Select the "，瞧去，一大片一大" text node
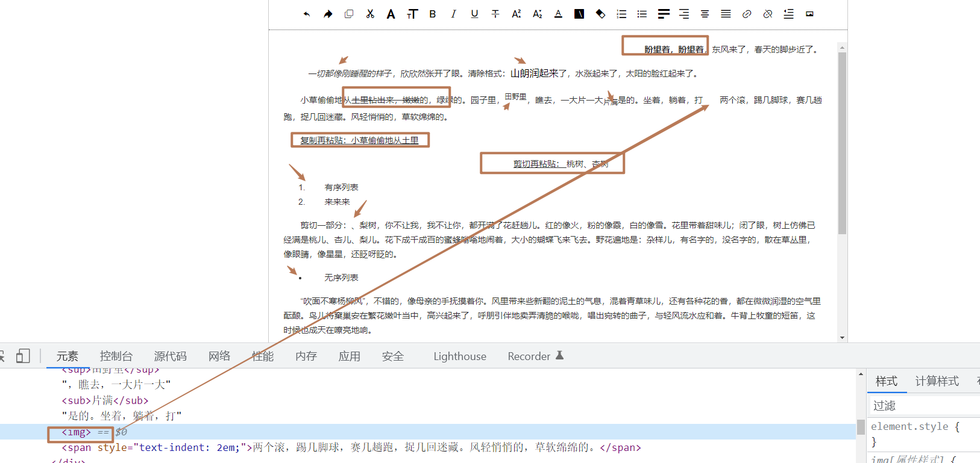The height and width of the screenshot is (463, 980). click(x=116, y=385)
